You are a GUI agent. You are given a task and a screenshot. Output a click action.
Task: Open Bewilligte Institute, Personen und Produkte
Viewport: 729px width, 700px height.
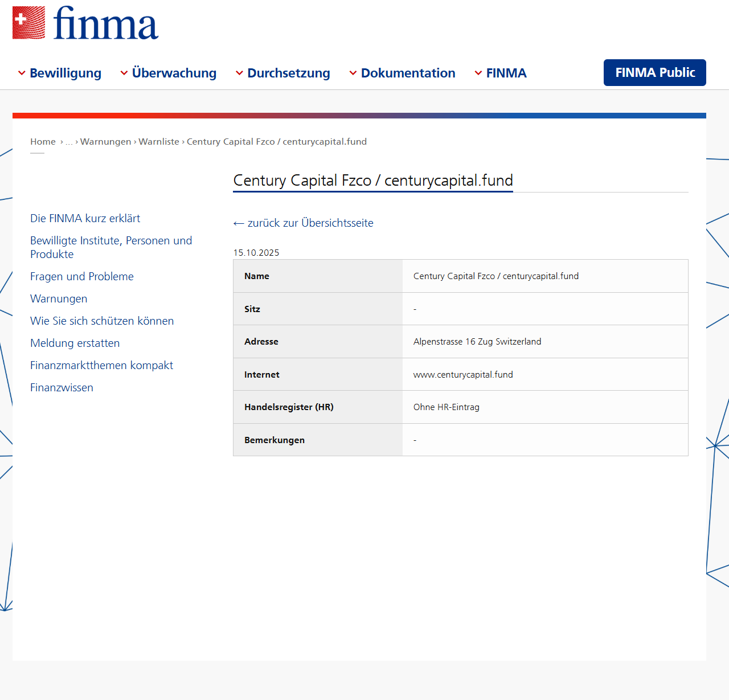111,247
